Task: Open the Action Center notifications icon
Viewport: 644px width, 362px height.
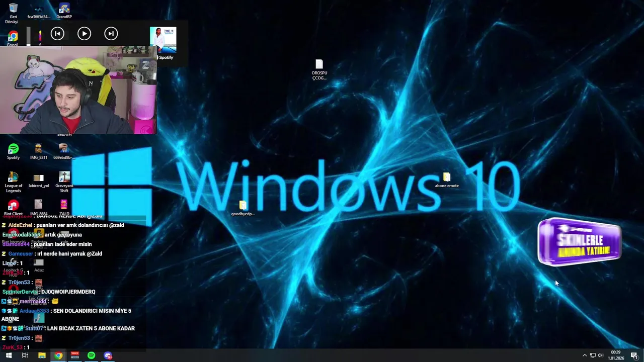Action: pos(634,355)
